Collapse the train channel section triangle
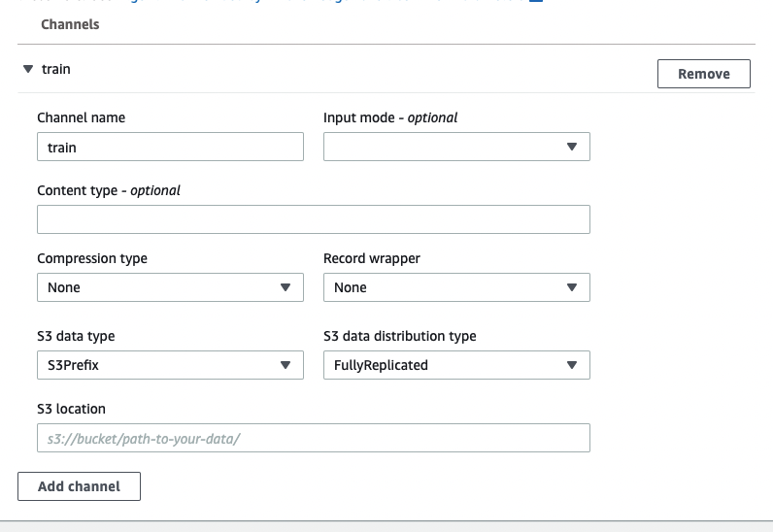Viewport: 773px width, 532px height. 28,70
